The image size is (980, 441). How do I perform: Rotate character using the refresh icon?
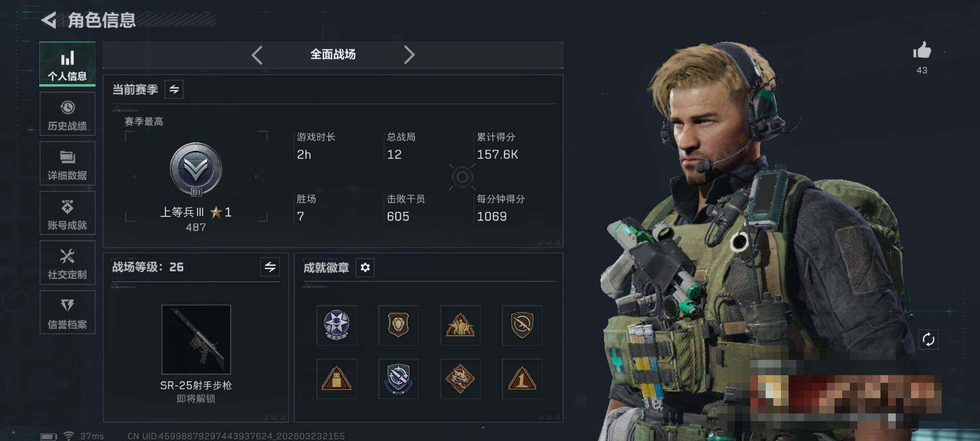(928, 339)
